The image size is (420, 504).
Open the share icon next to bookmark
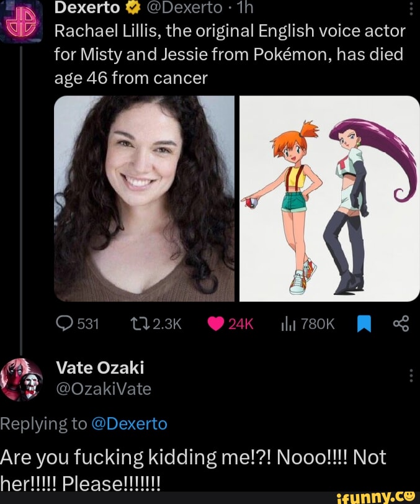coord(400,323)
